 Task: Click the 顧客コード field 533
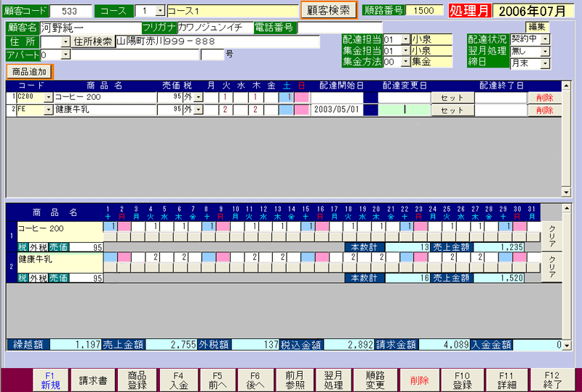(71, 11)
